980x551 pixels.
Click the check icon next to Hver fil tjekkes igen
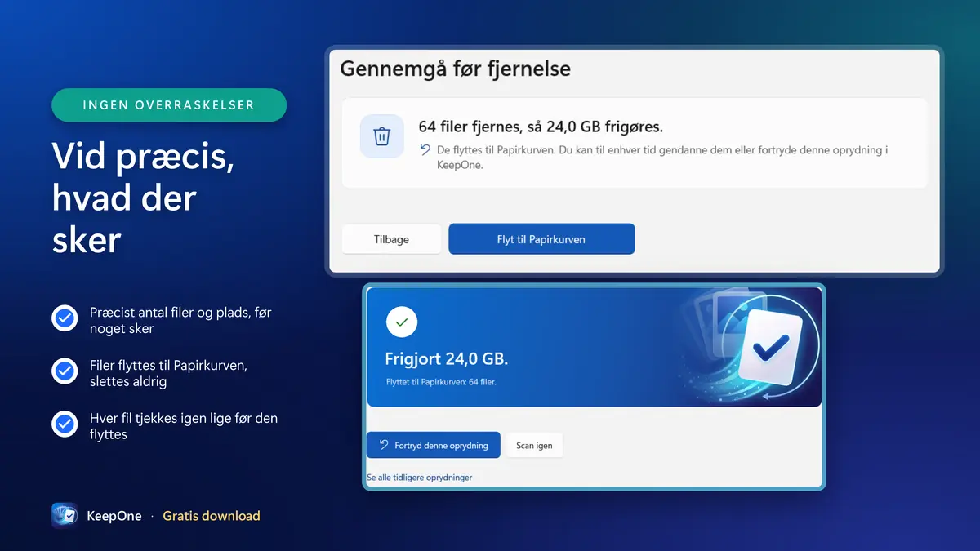65,424
